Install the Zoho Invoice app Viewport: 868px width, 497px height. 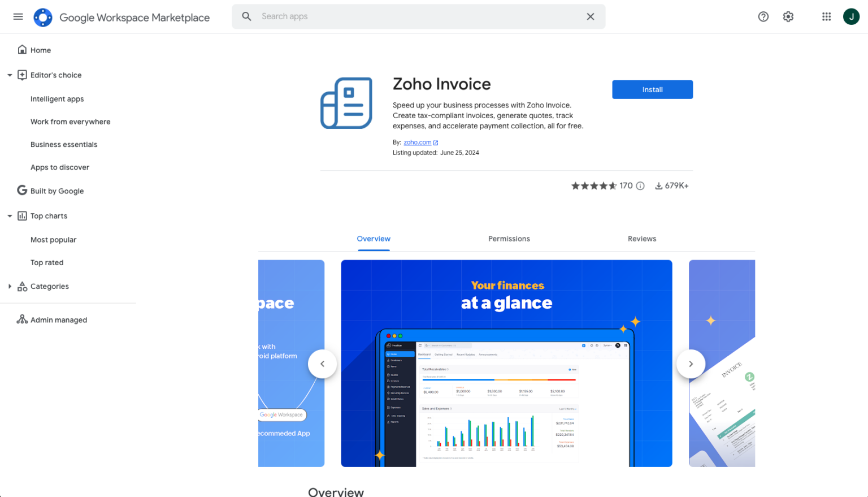point(652,89)
